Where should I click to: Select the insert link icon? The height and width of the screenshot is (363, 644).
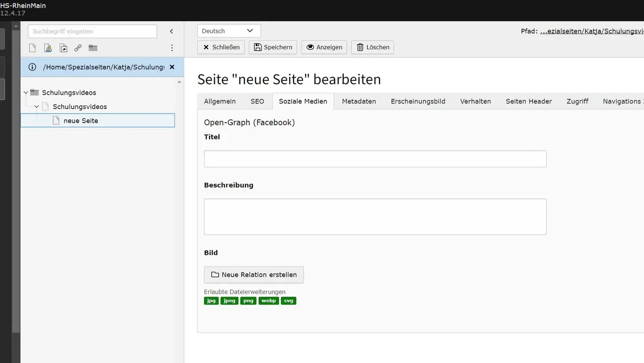[x=77, y=48]
